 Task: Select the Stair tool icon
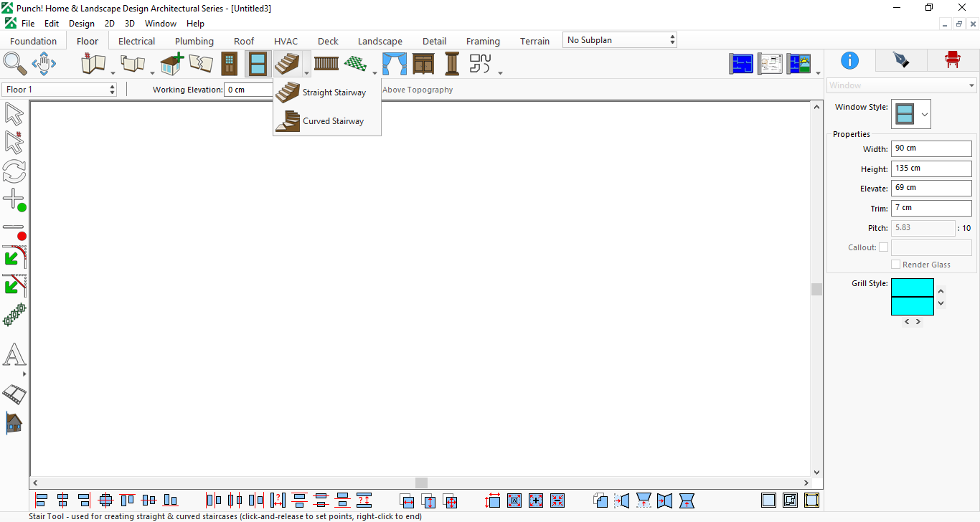pos(287,64)
